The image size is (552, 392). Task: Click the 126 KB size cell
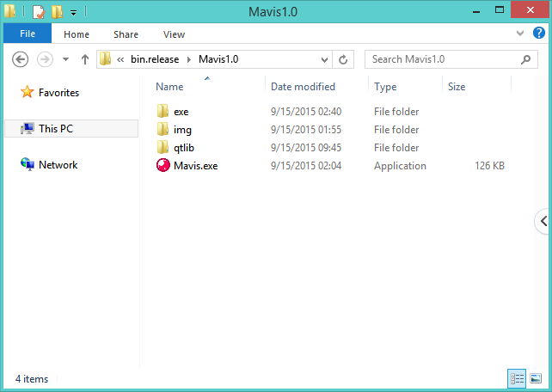coord(489,166)
